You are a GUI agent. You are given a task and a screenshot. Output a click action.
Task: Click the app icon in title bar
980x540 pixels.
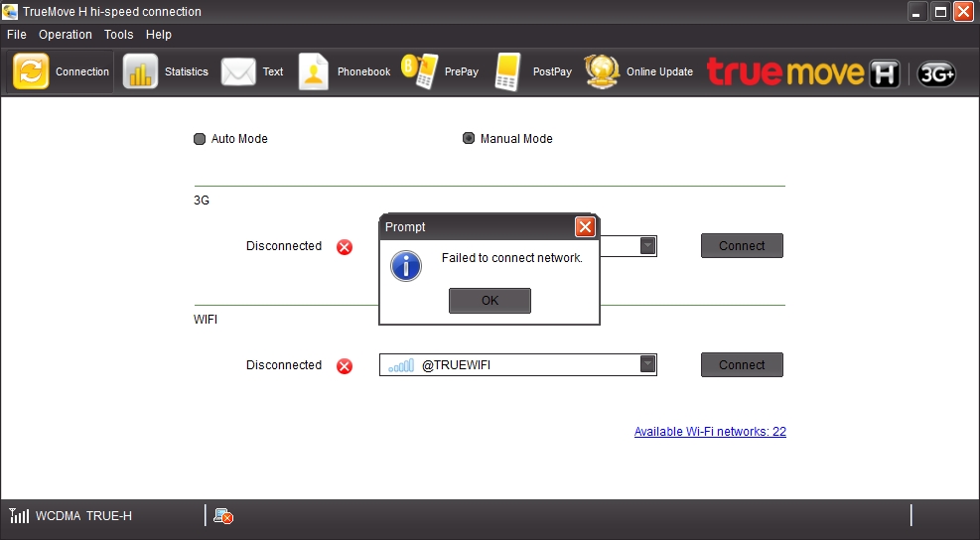9,11
